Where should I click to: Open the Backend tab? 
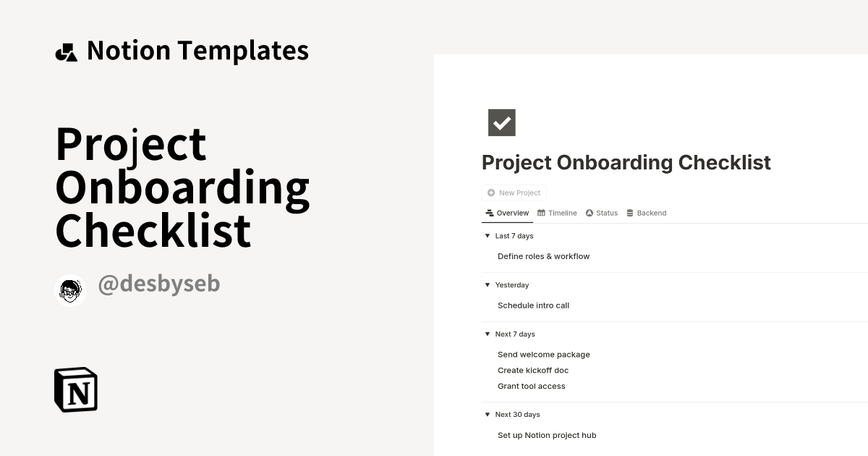[651, 213]
